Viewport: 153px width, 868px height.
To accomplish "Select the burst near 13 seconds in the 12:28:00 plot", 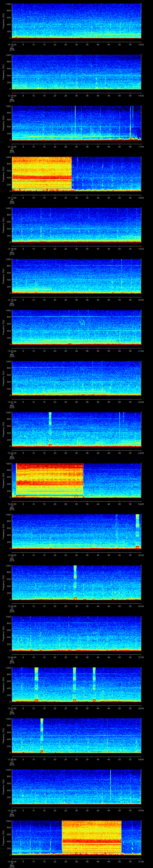I will [x=42, y=736].
